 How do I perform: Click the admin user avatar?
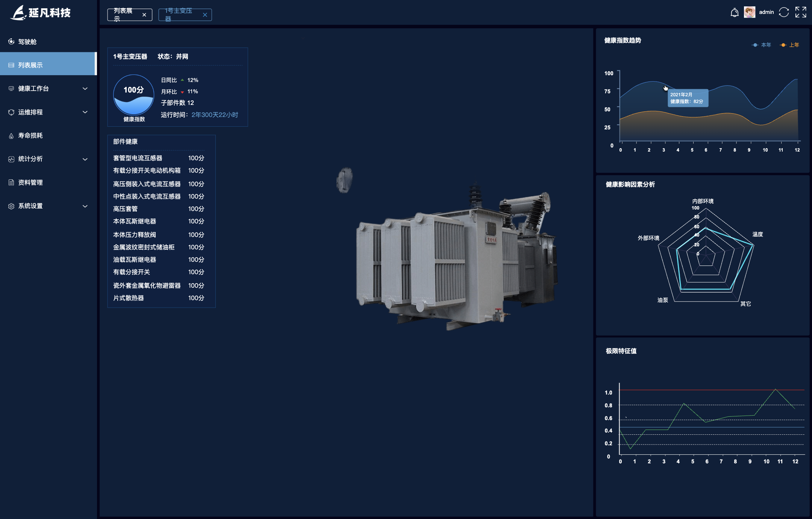click(749, 12)
